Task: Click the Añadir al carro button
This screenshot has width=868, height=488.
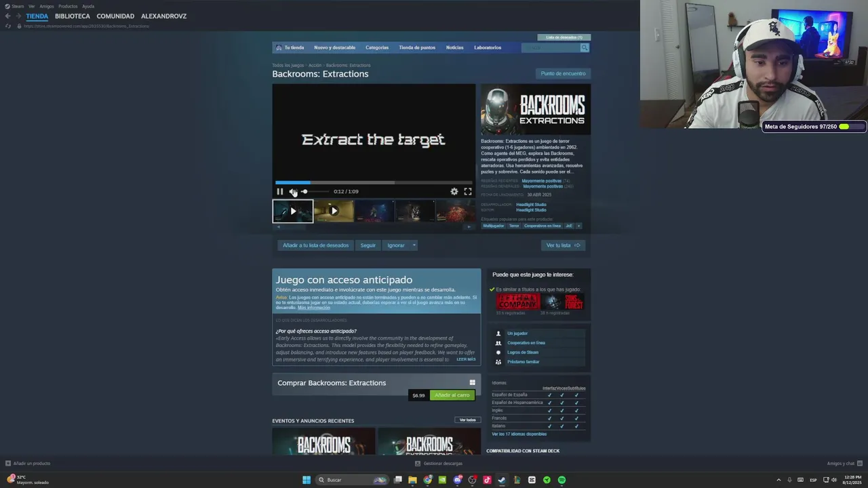Action: (x=452, y=395)
